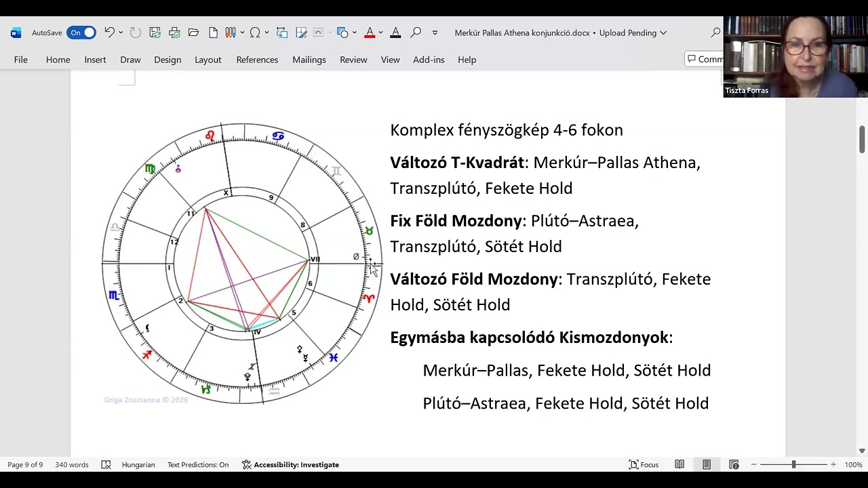The image size is (868, 488).
Task: Switch to the Design tab
Action: [x=167, y=60]
